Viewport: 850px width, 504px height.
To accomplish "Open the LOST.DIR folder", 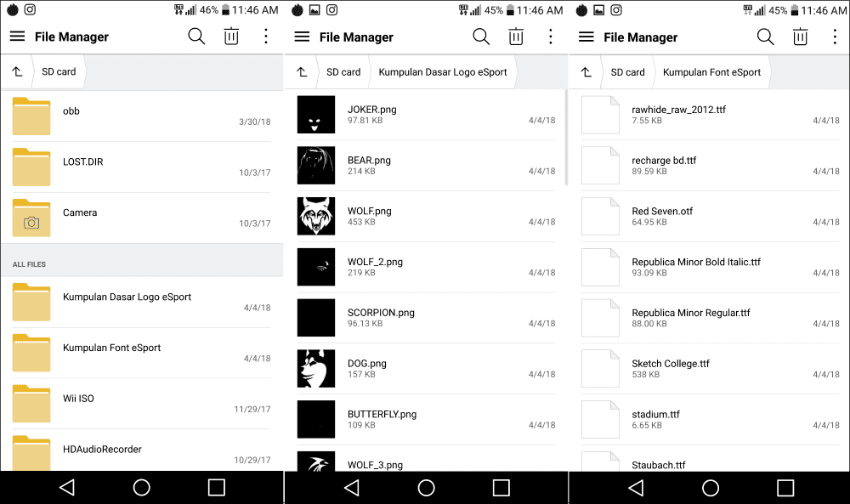I will (x=141, y=167).
